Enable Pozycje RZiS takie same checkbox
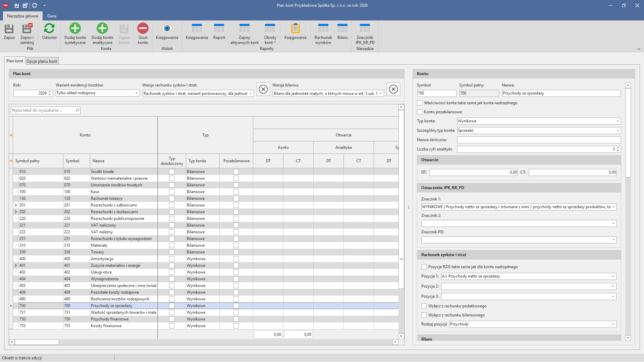The image size is (644, 362). coord(424,267)
